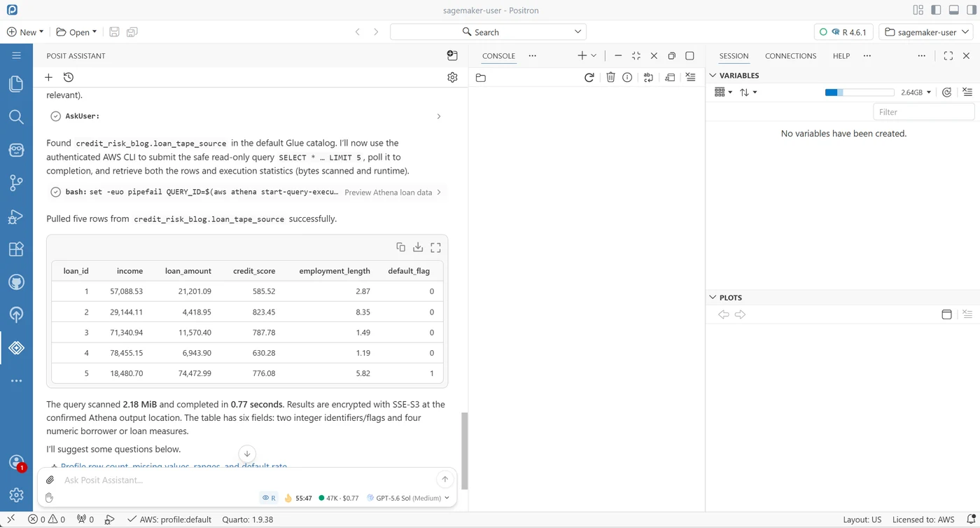Open errors and warnings status item
The height and width of the screenshot is (528, 980).
[x=47, y=520]
